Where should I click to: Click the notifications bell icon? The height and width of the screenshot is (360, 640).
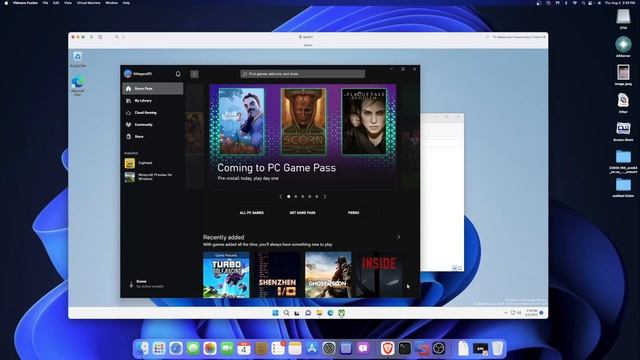[x=178, y=74]
